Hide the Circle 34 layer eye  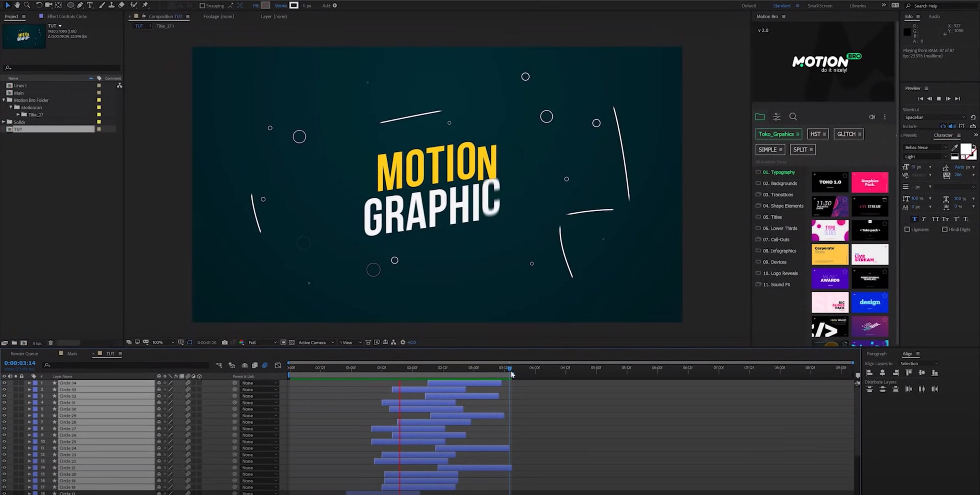pos(4,383)
